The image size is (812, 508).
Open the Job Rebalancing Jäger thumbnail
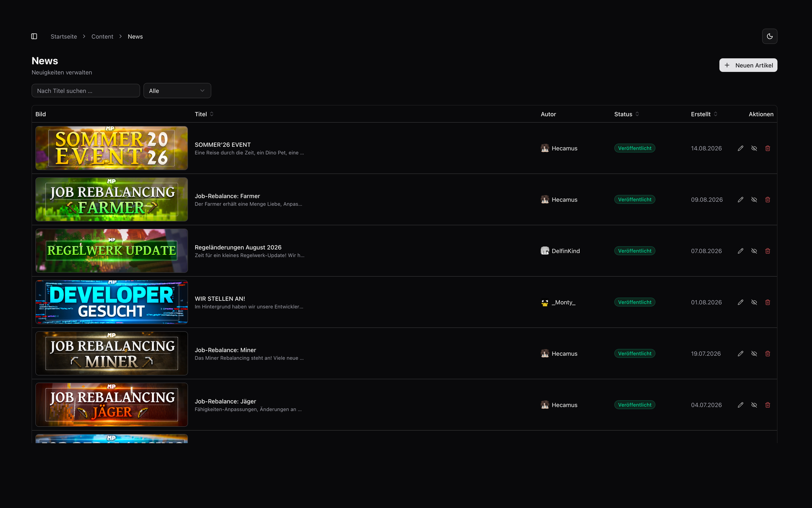click(111, 405)
